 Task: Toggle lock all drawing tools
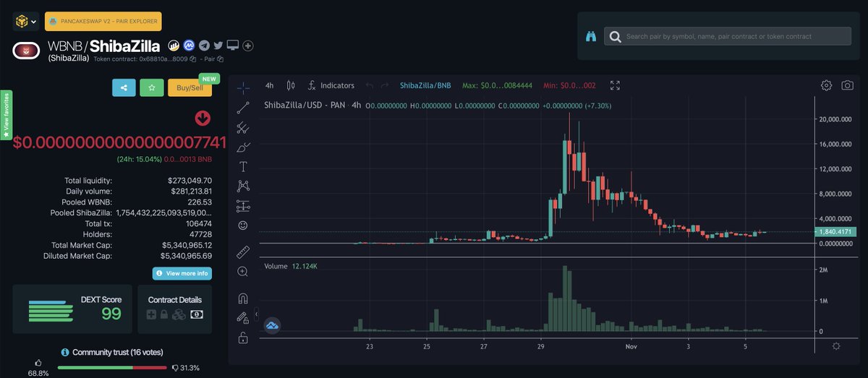click(x=243, y=338)
